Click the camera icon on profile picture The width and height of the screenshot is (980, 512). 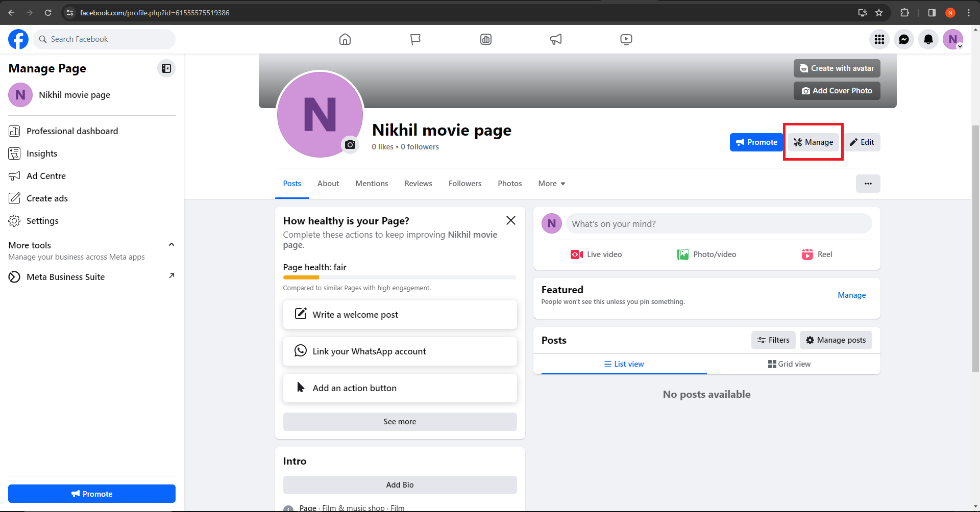[x=350, y=145]
